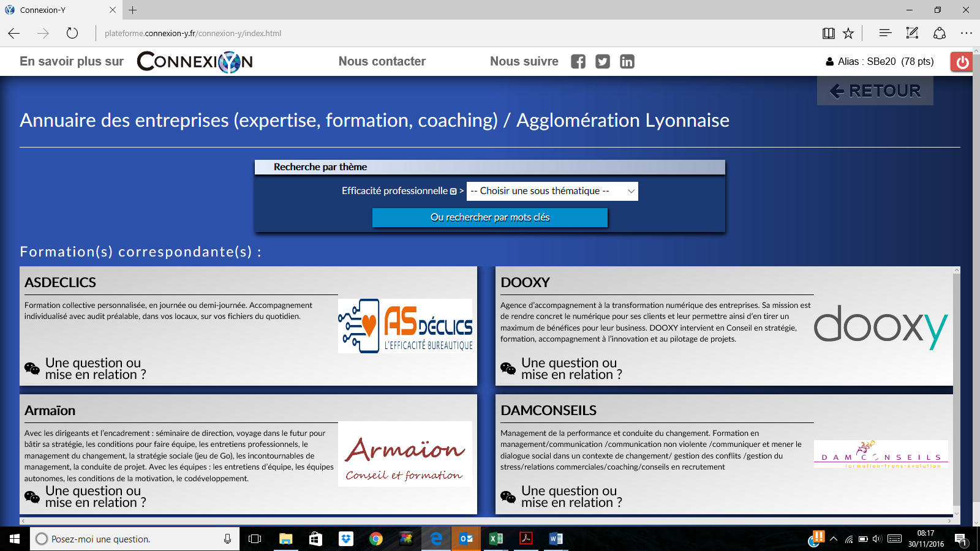Ask a question to Armaïon
The image size is (980, 551).
pyautogui.click(x=96, y=497)
